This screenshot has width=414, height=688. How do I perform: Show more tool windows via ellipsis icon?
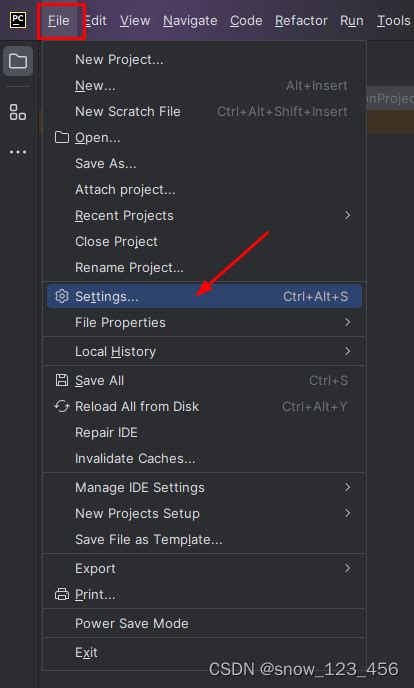click(x=18, y=152)
